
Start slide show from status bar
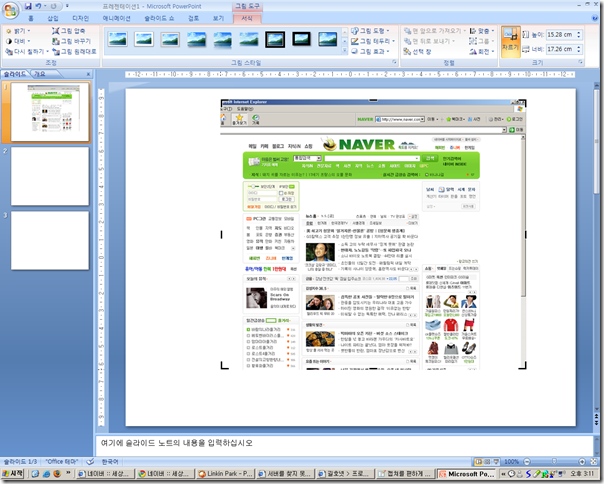496,461
